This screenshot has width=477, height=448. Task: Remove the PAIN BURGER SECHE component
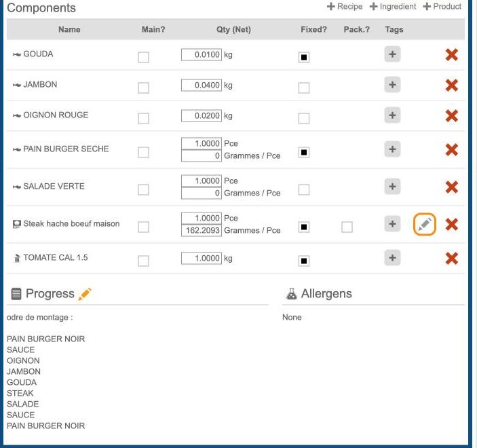[452, 149]
